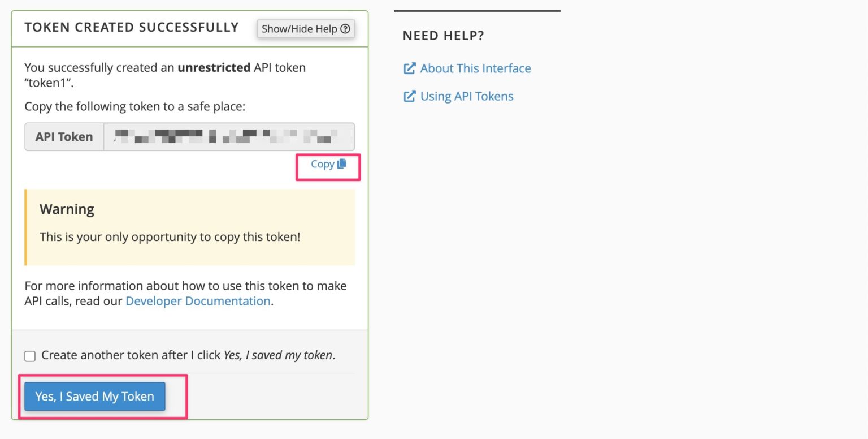Open the Developer Documentation link
The height and width of the screenshot is (439, 868).
pos(198,301)
